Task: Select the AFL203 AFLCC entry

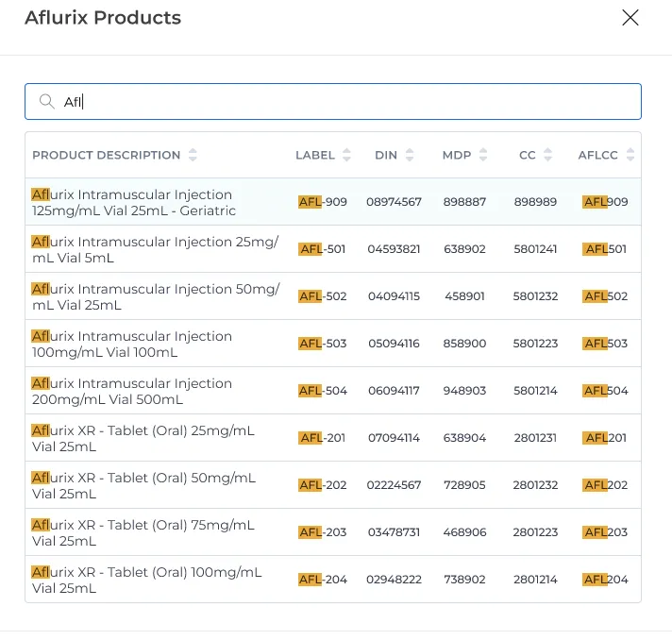Action: pos(606,532)
